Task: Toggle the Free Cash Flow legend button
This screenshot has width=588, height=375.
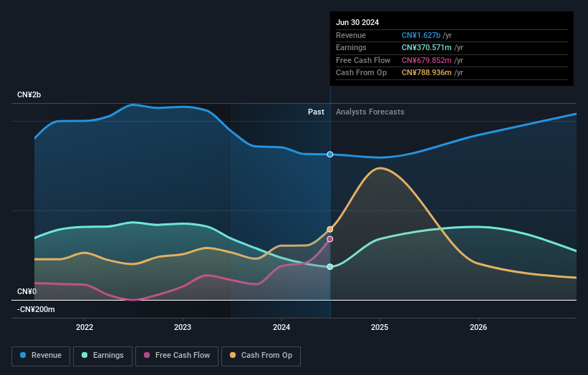Action: click(x=177, y=356)
